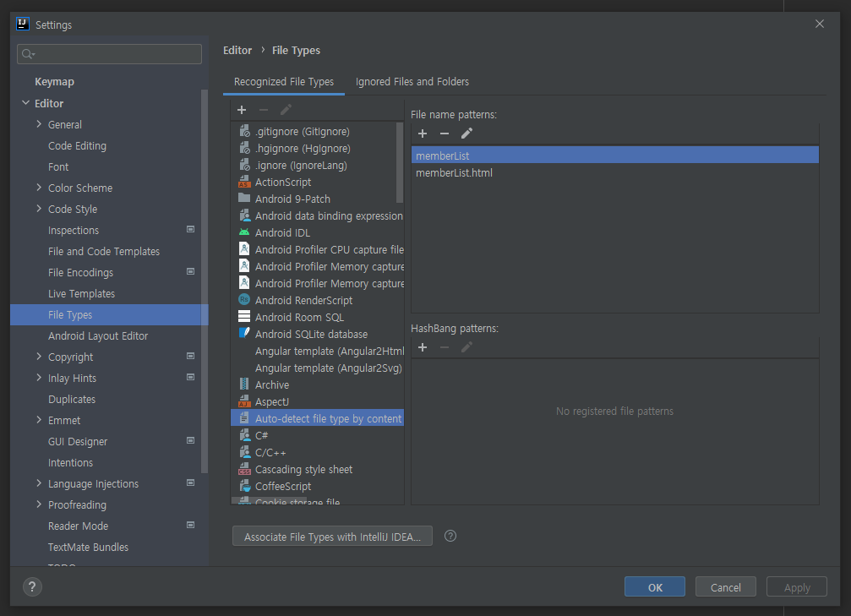Image resolution: width=851 pixels, height=616 pixels.
Task: Select the C# file type
Action: 318,435
